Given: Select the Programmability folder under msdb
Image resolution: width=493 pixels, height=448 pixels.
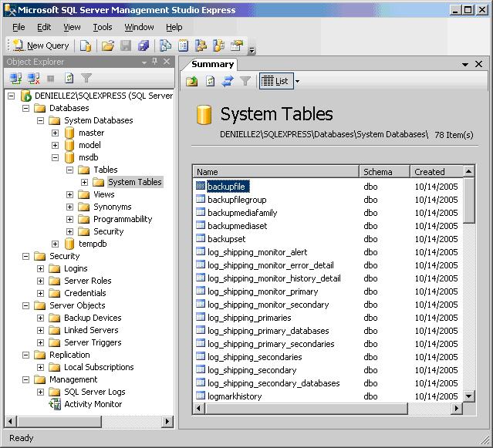Looking at the screenshot, I should tap(123, 219).
